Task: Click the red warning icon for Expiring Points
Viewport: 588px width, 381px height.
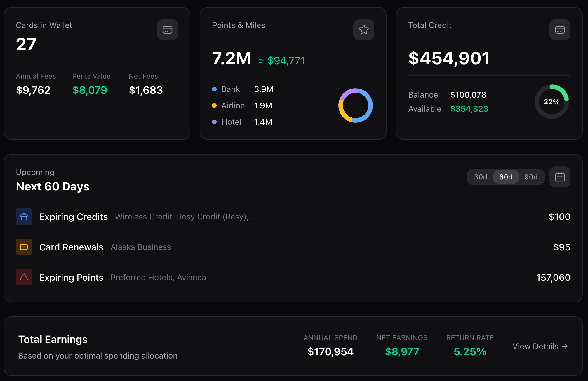Action: click(x=24, y=277)
